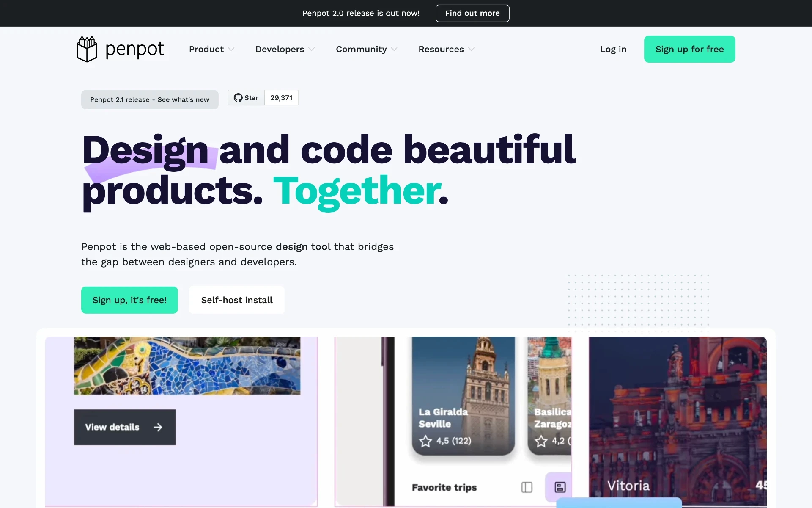
Task: Expand the Resources menu chevron
Action: pos(471,50)
